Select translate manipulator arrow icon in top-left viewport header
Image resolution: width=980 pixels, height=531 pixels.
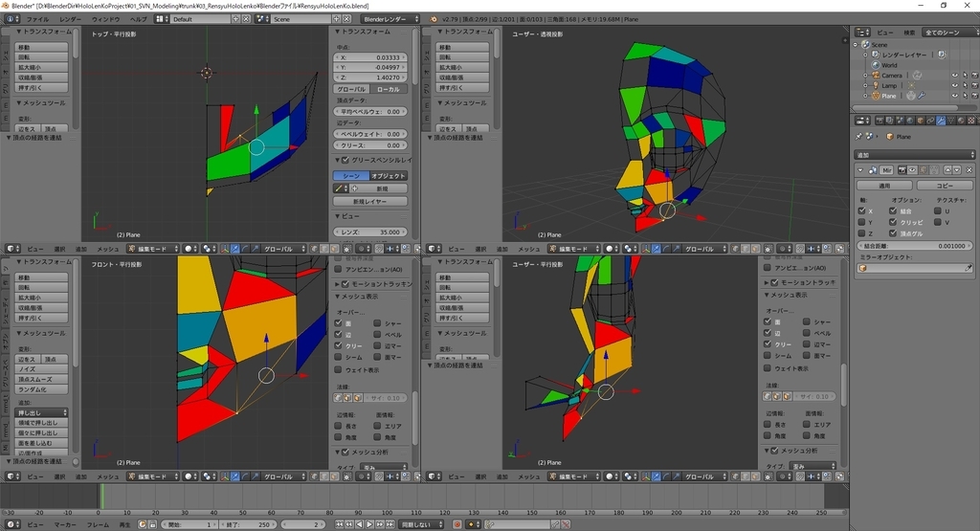235,249
